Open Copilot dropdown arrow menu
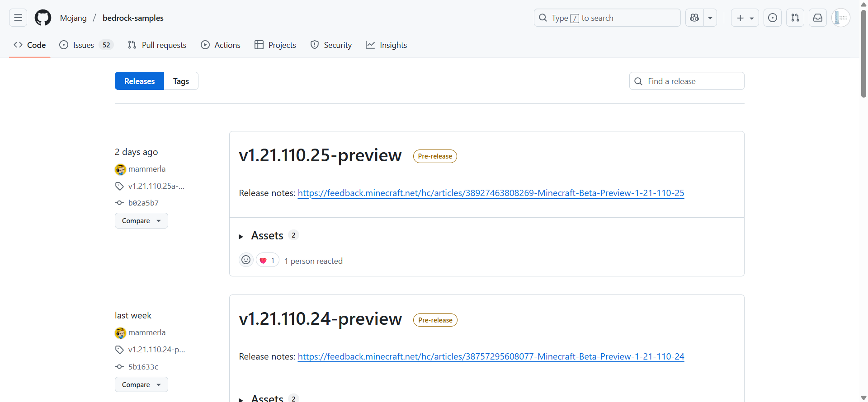The width and height of the screenshot is (868, 402). pos(710,18)
